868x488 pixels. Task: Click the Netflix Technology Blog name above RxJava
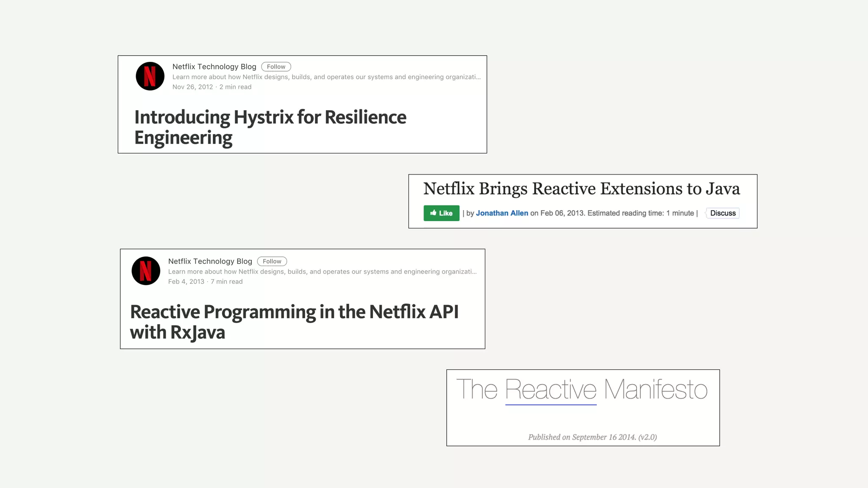click(x=210, y=261)
